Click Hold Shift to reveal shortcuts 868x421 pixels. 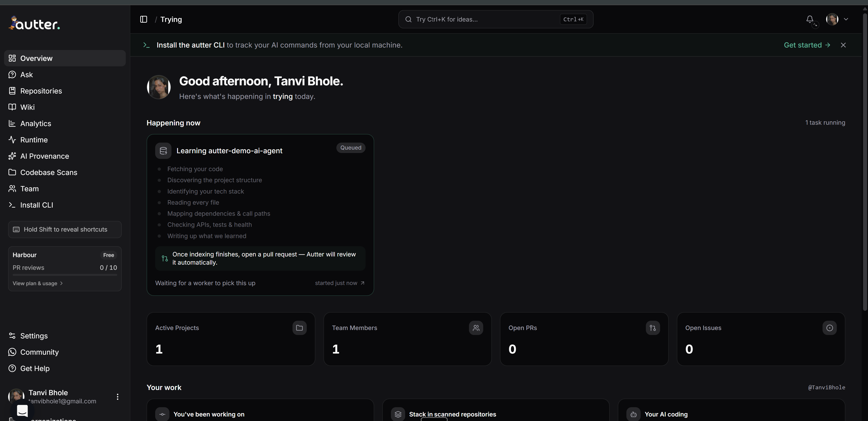click(65, 230)
